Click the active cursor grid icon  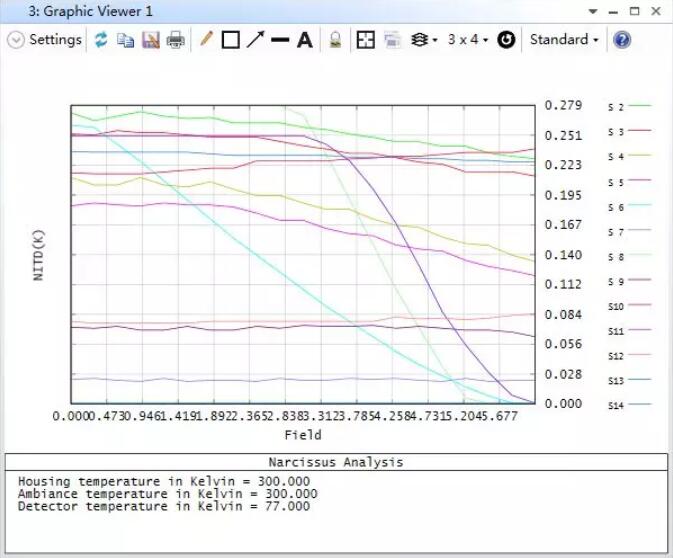pyautogui.click(x=365, y=40)
